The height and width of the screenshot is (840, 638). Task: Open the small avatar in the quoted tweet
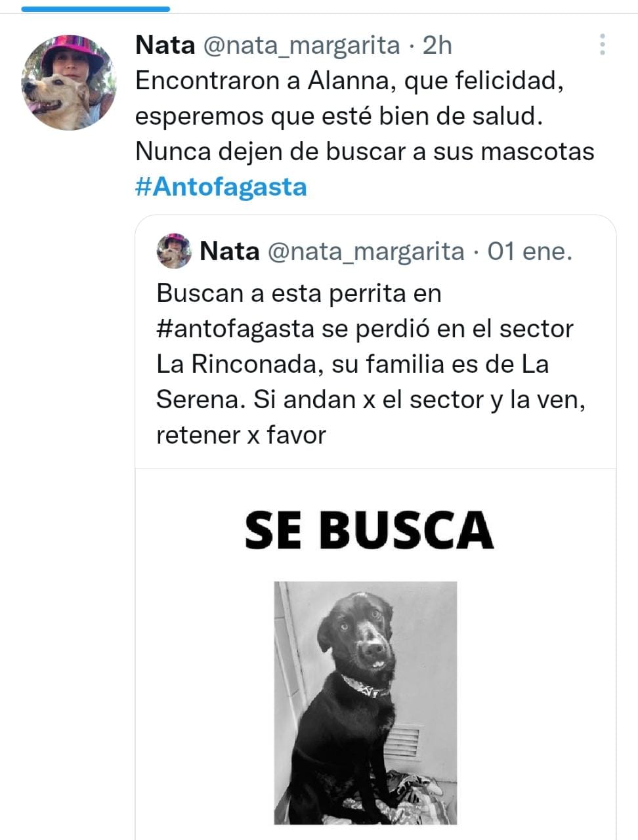[x=174, y=251]
